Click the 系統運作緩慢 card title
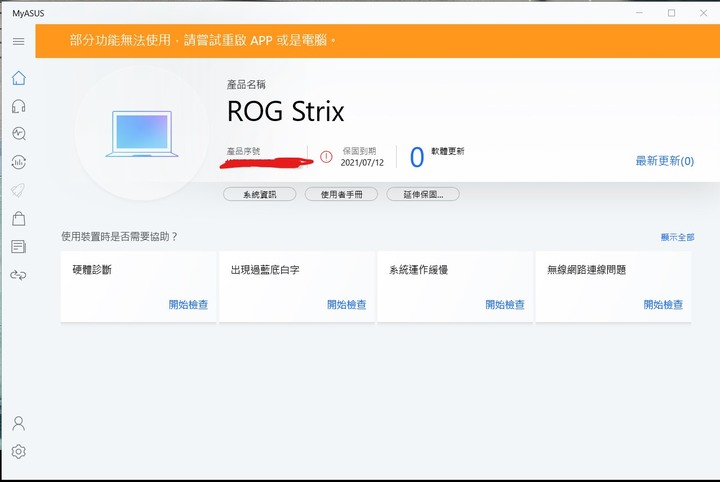The width and height of the screenshot is (720, 482). pos(418,269)
